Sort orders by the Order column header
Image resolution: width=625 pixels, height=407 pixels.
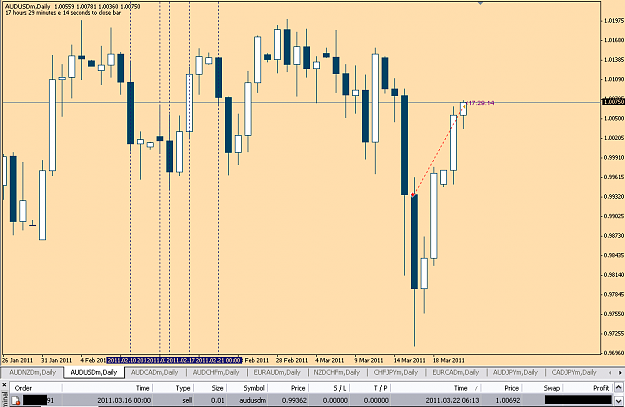coord(23,388)
